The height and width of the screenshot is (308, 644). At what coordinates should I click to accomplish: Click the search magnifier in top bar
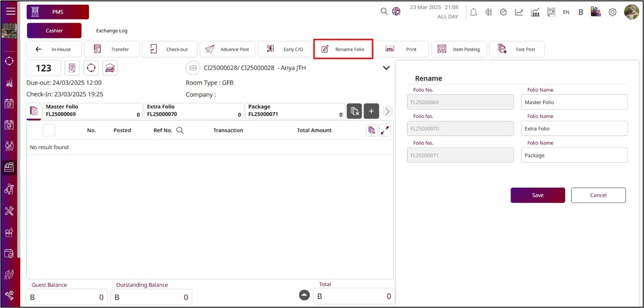click(384, 12)
